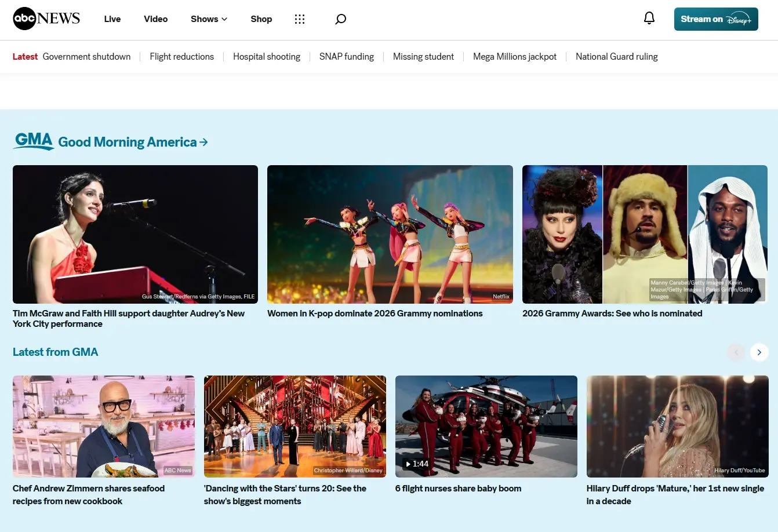Read Hilary Duff 'Mature' single headline
The height and width of the screenshot is (532, 778).
coord(675,494)
